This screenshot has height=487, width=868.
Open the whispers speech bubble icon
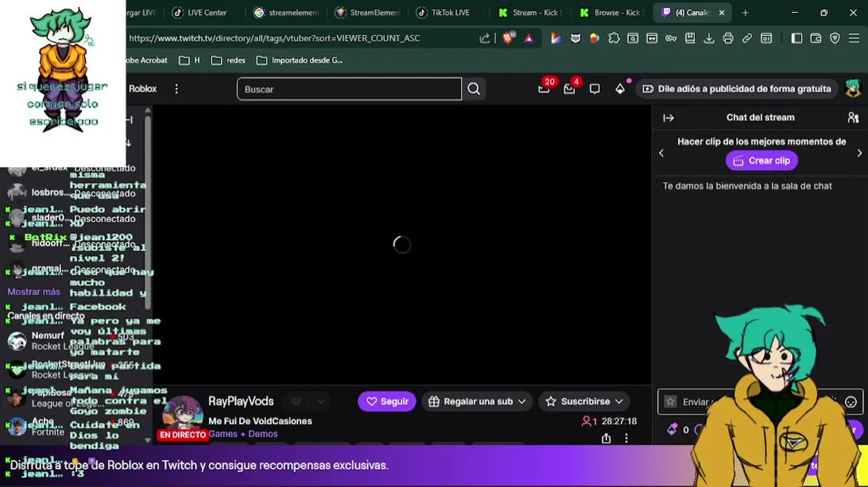(595, 89)
